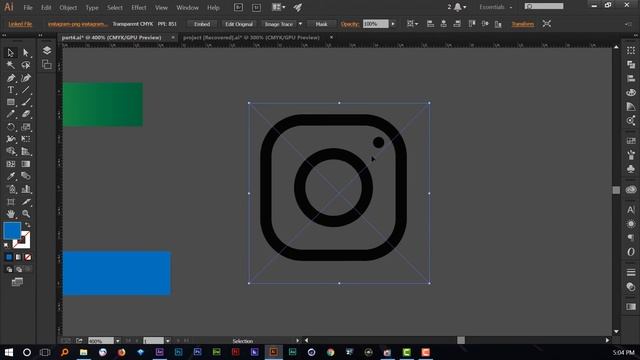This screenshot has height=360, width=640.
Task: Select the Zoom tool
Action: point(26,213)
